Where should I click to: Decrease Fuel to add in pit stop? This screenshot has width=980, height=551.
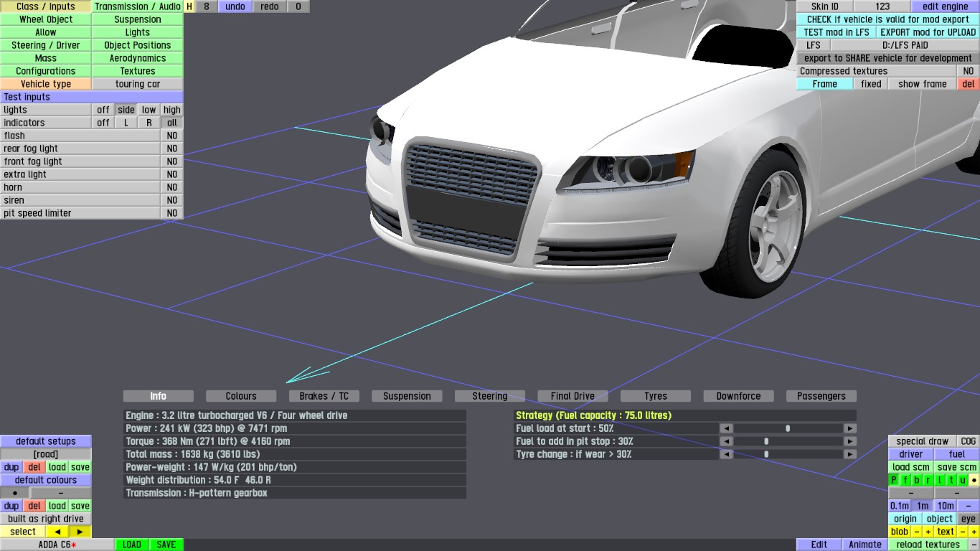tap(726, 441)
